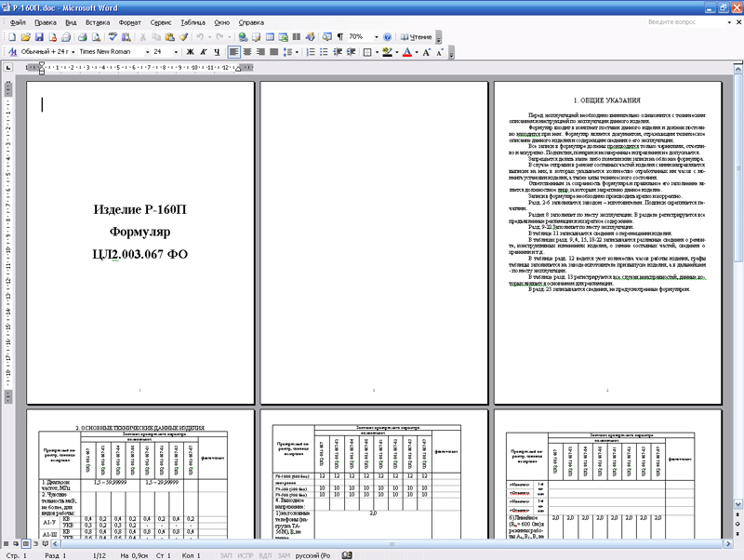Click the Numbered list icon
The height and width of the screenshot is (560, 744).
coord(312,52)
